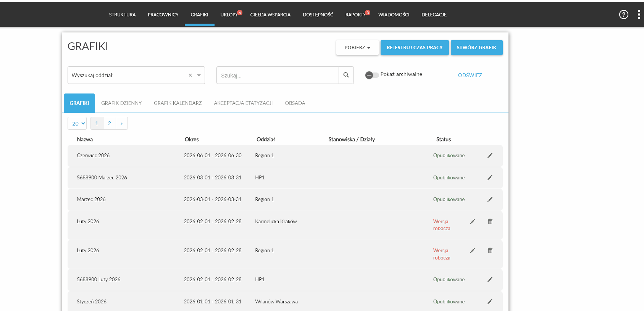Edit the 5688900 Marzec 2026 schedule
Image resolution: width=644 pixels, height=311 pixels.
pyautogui.click(x=490, y=178)
